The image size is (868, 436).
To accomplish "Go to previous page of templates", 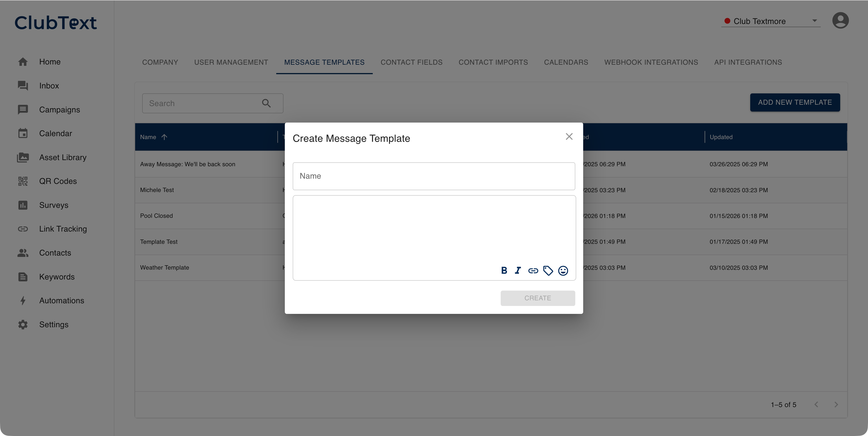I will click(816, 405).
